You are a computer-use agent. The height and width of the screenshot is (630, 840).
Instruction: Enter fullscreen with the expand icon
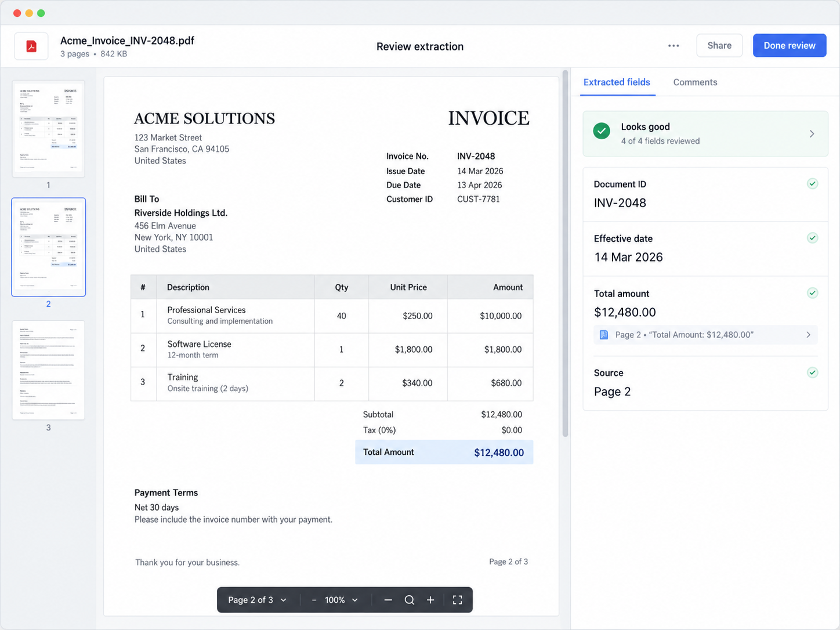click(457, 600)
